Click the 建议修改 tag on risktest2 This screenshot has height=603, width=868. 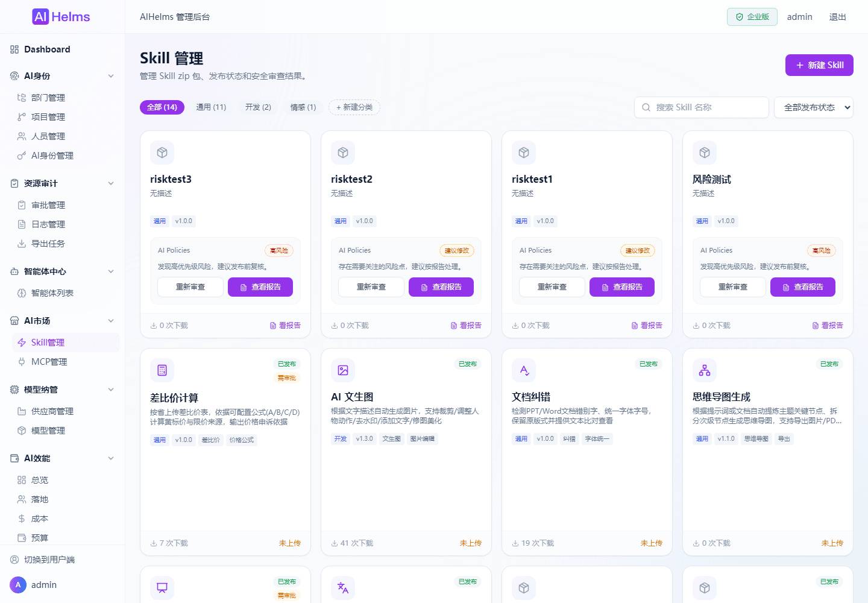coord(457,250)
